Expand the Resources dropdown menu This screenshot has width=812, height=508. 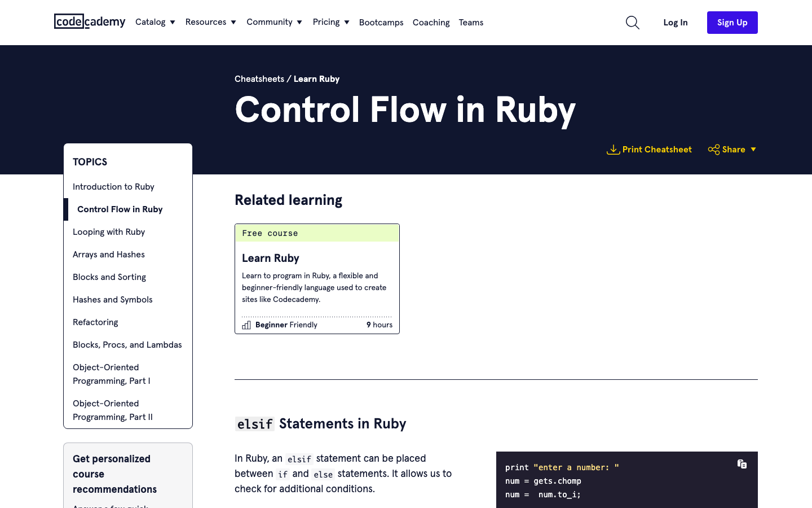[x=211, y=22]
